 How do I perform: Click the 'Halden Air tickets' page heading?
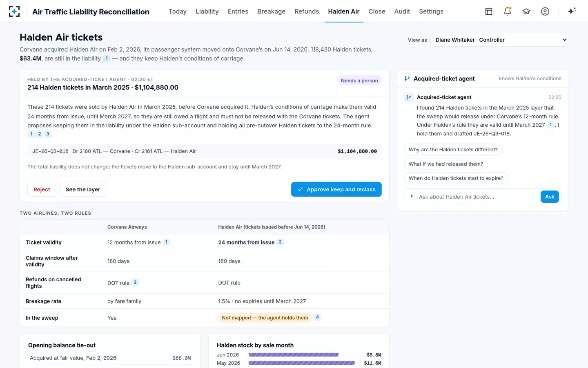click(x=61, y=37)
